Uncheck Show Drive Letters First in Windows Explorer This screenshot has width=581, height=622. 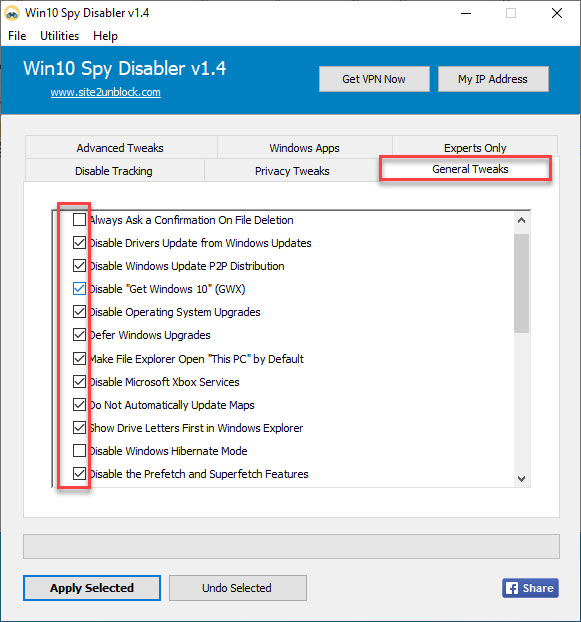click(x=79, y=427)
